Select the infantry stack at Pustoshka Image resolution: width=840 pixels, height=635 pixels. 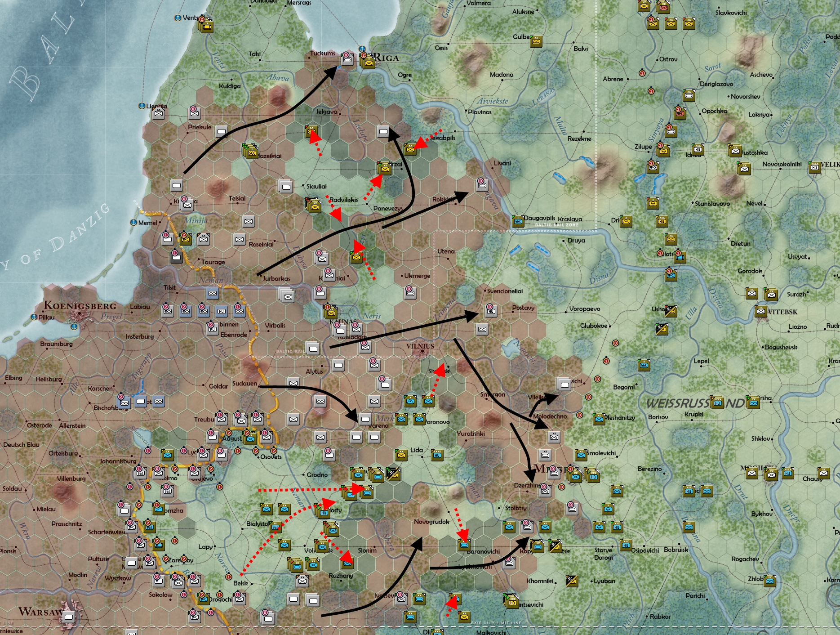(735, 151)
